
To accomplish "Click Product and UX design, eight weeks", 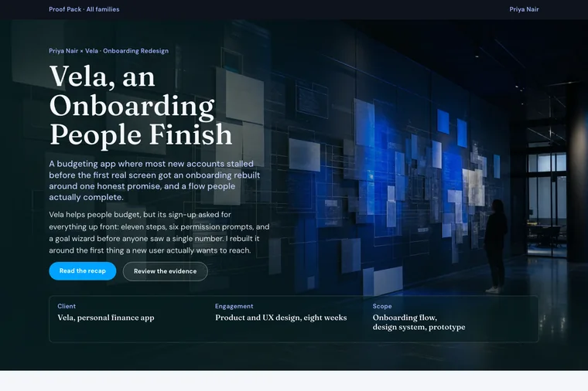I will coord(281,318).
